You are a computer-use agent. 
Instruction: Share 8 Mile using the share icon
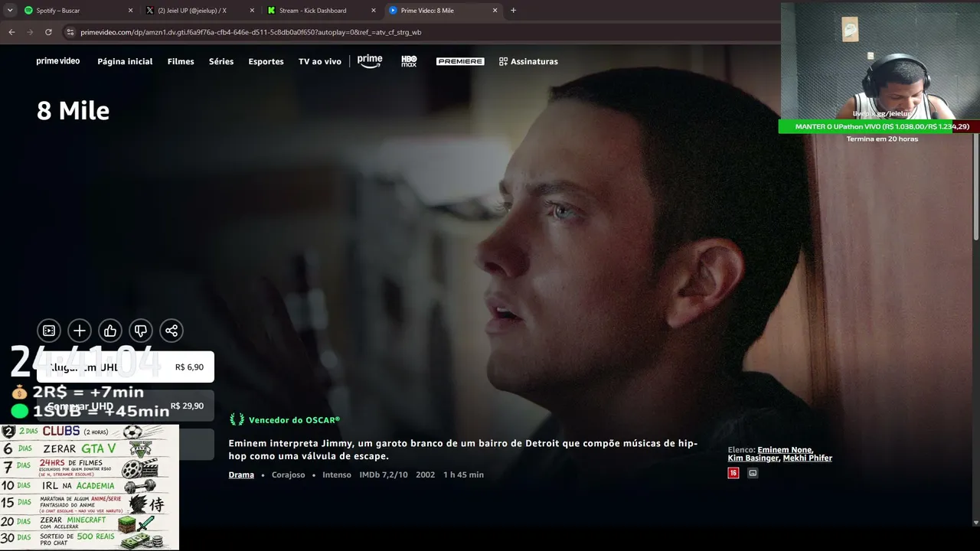[171, 331]
